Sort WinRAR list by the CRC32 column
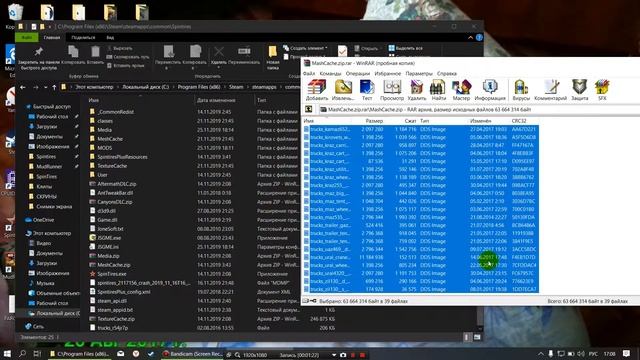Screen dimensions: 640x360 pyautogui.click(x=519, y=121)
